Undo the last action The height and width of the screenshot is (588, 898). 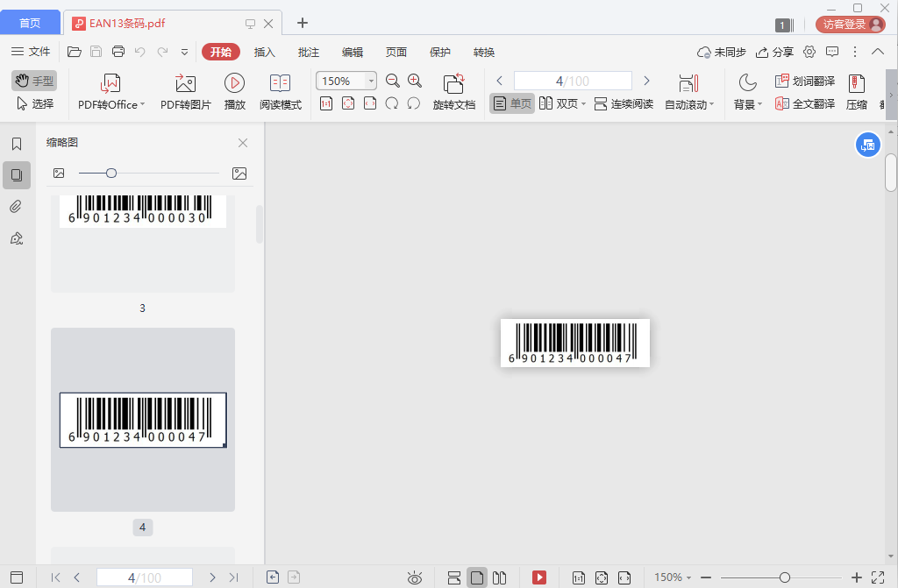(x=140, y=52)
